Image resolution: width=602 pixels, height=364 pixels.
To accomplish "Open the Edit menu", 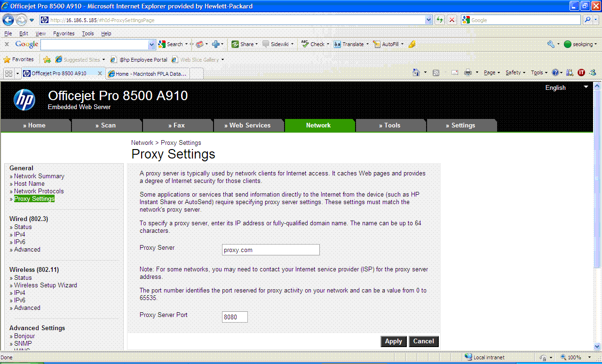I will [x=24, y=33].
